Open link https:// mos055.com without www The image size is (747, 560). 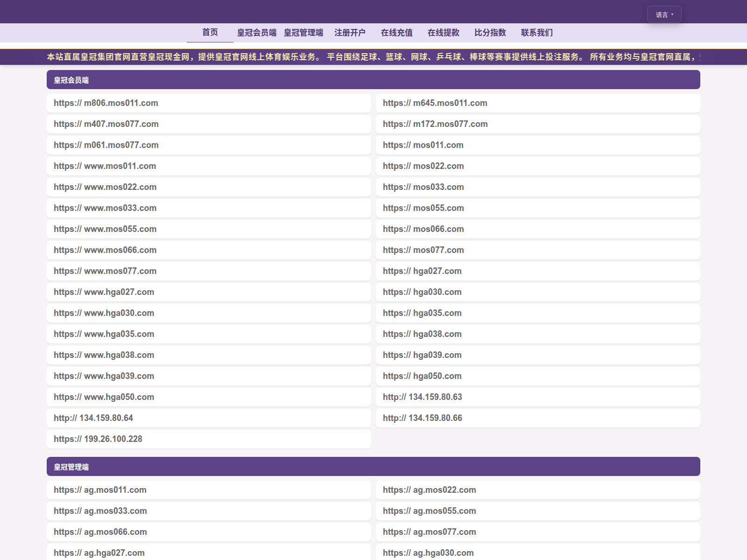pos(538,208)
